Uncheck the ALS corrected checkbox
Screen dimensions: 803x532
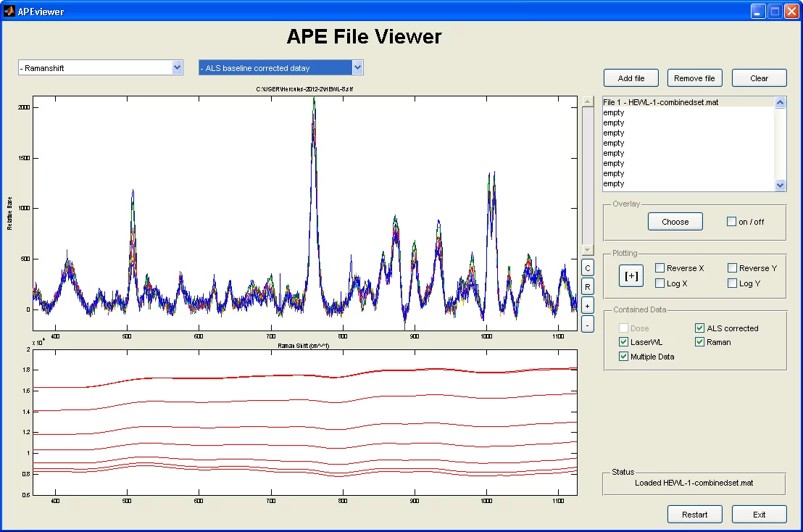[699, 328]
